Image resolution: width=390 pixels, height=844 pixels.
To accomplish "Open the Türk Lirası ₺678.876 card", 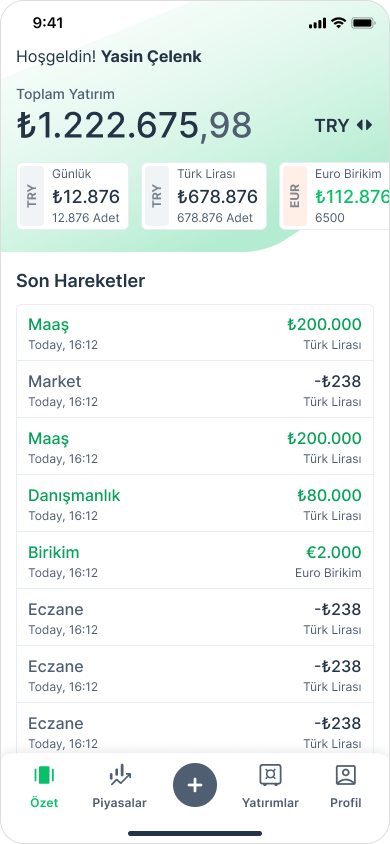I will pyautogui.click(x=204, y=196).
